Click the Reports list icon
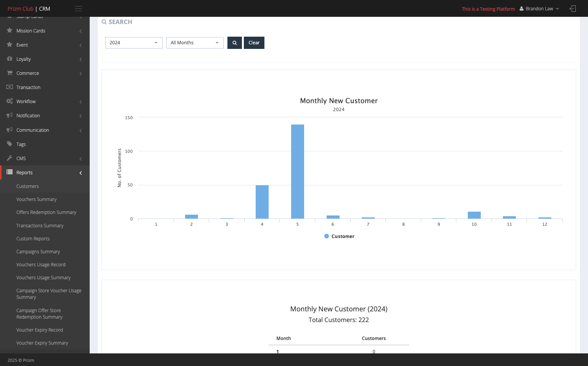 point(10,172)
